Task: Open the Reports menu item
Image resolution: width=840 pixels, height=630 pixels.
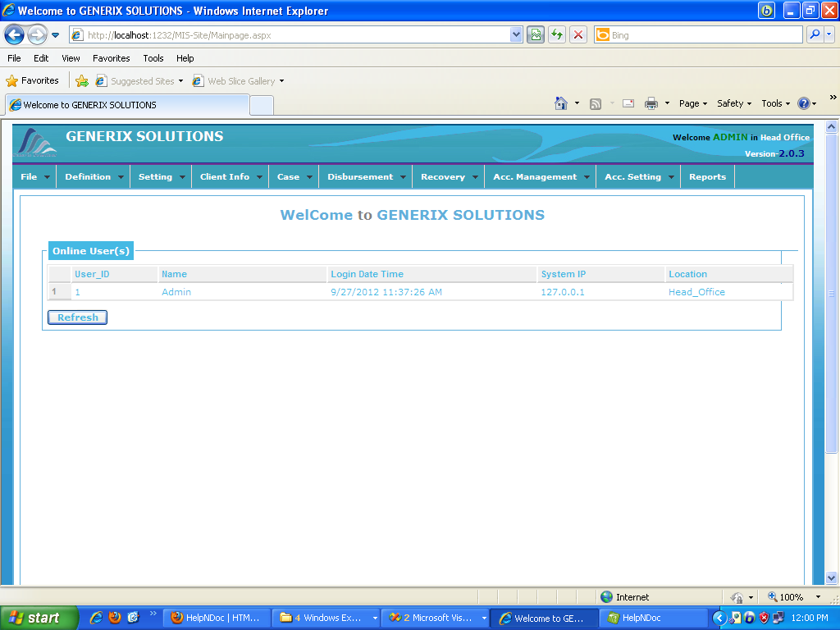Action: coord(707,177)
